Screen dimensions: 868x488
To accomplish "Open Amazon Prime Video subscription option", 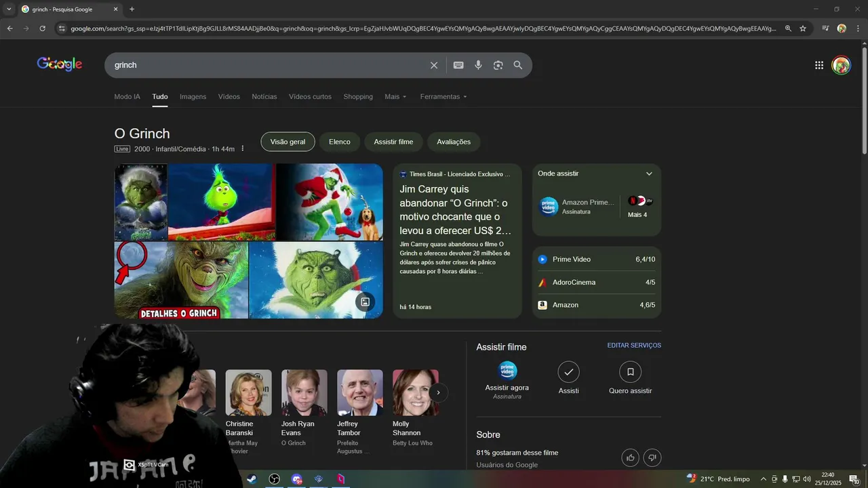I will 576,207.
